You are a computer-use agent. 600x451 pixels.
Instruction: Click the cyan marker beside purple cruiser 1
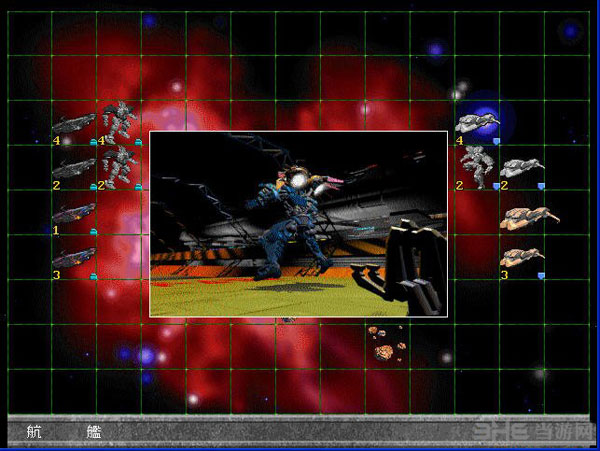pos(93,231)
